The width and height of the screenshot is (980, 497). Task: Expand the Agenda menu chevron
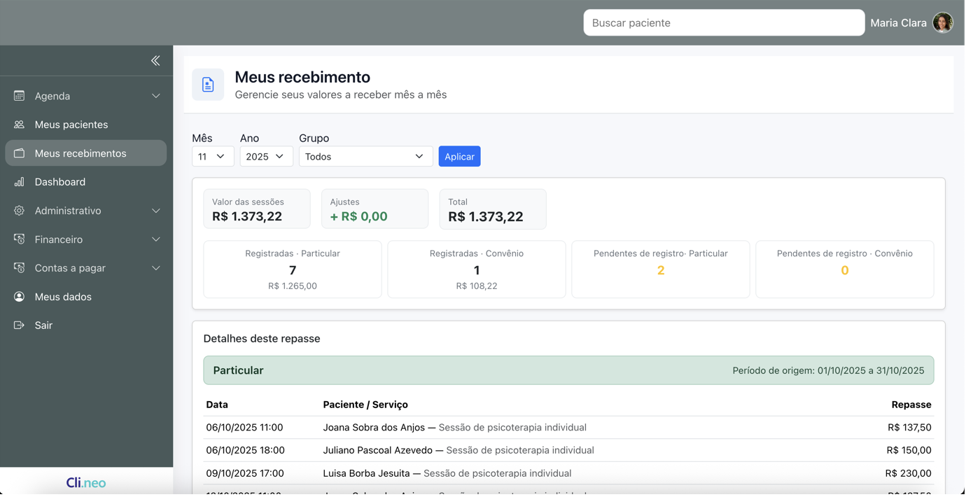156,96
